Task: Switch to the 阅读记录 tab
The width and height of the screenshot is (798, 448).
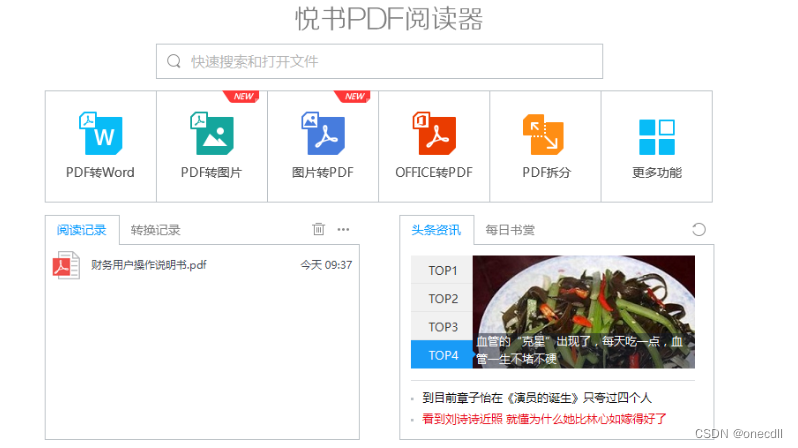Action: (x=82, y=230)
